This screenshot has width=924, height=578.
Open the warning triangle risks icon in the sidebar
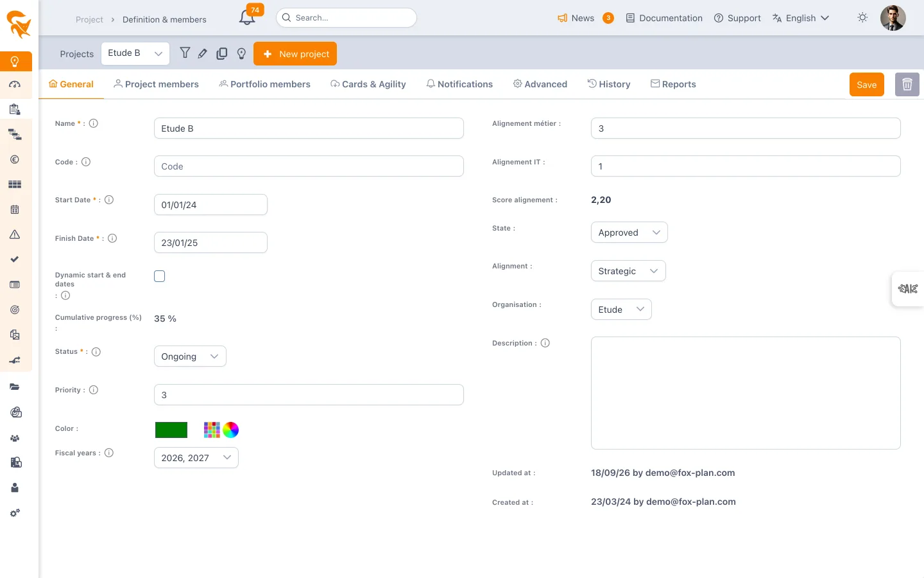click(15, 234)
